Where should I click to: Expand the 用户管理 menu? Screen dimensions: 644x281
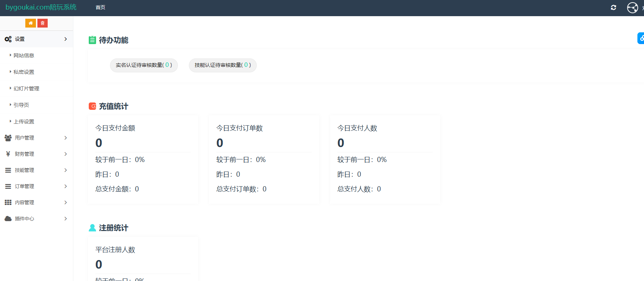(x=36, y=138)
